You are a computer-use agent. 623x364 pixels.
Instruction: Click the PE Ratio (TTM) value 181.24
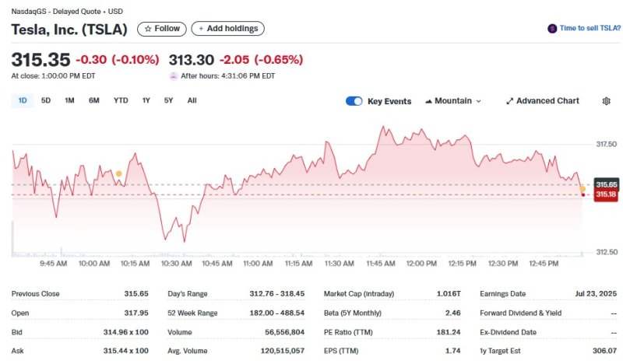click(x=449, y=332)
